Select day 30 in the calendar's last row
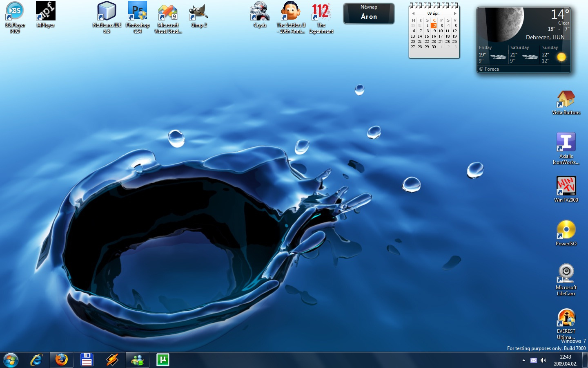Image resolution: width=588 pixels, height=368 pixels. click(434, 47)
